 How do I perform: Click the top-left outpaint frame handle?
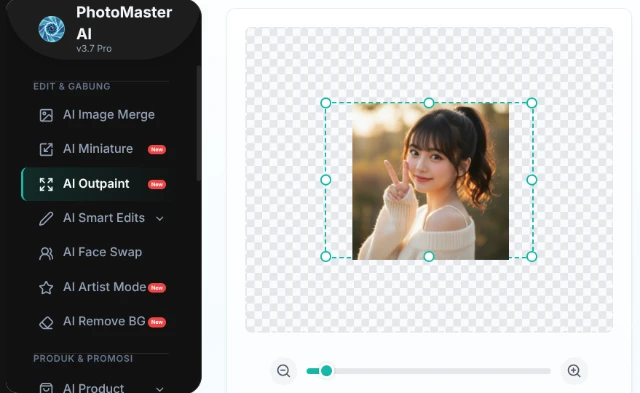tap(326, 103)
